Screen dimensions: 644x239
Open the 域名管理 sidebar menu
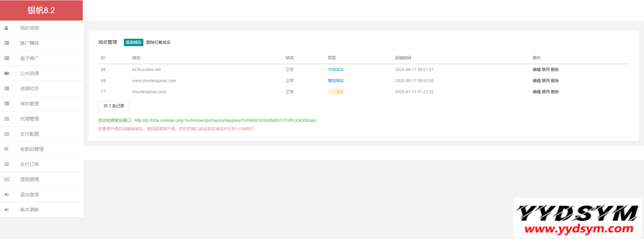click(30, 104)
